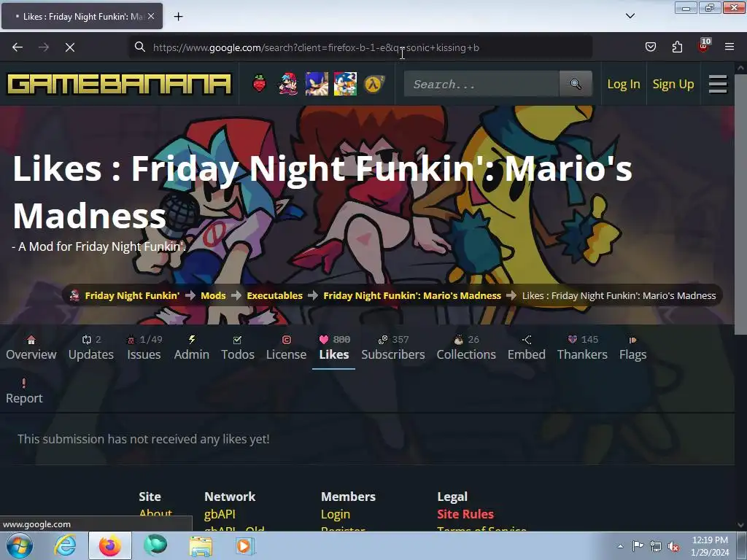747x560 pixels.
Task: Open File Explorer folder on taskbar
Action: tap(201, 546)
